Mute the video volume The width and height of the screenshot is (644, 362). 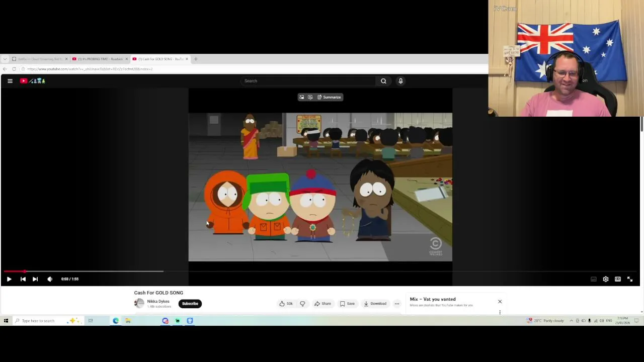50,279
